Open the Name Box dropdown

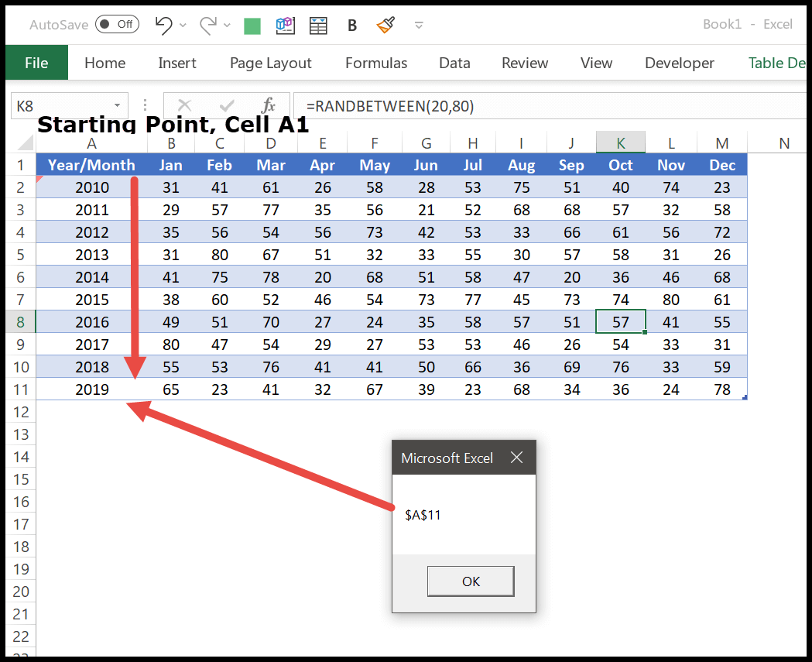coord(118,105)
